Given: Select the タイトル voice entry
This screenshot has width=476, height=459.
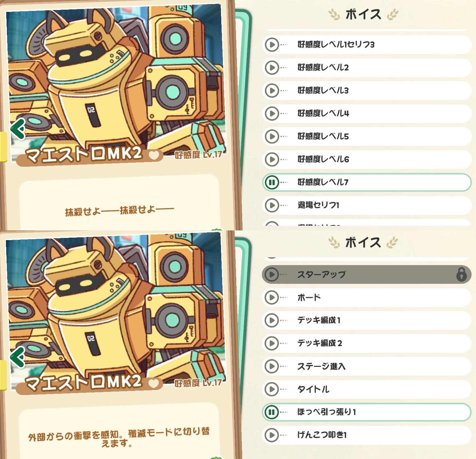Looking at the screenshot, I should (367, 389).
